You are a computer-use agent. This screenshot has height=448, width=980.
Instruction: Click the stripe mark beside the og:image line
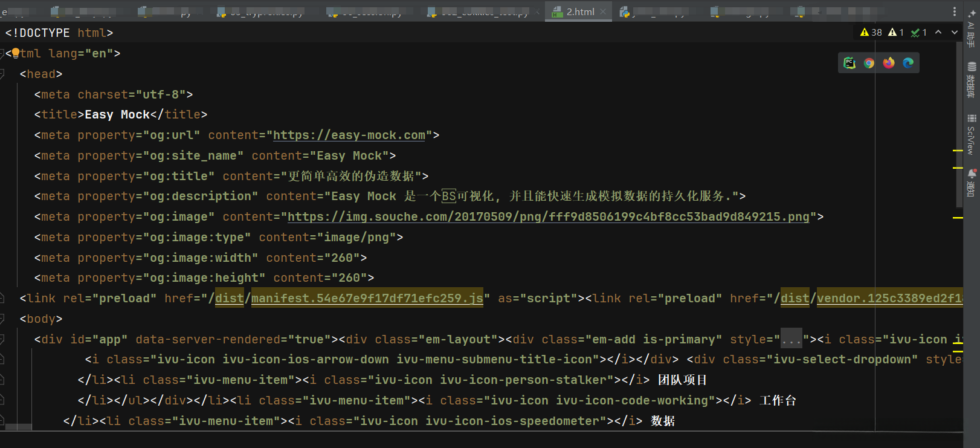tap(958, 217)
